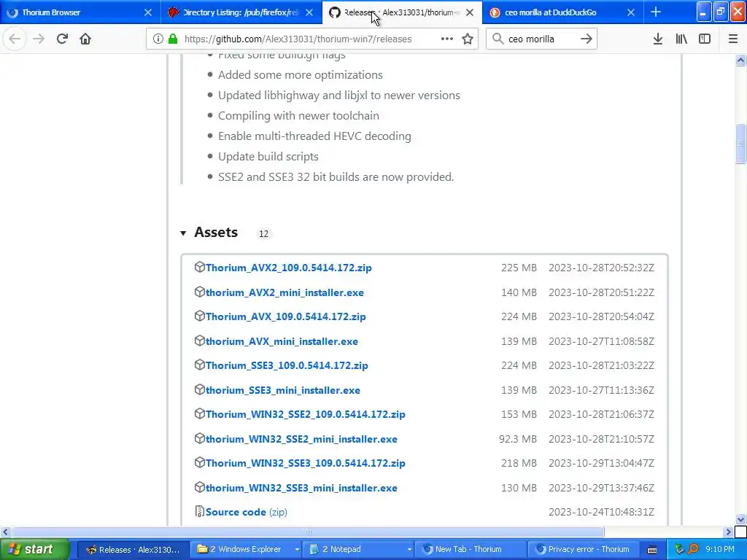The width and height of the screenshot is (747, 560).
Task: Click the search box containing ceo morilla
Action: [541, 39]
